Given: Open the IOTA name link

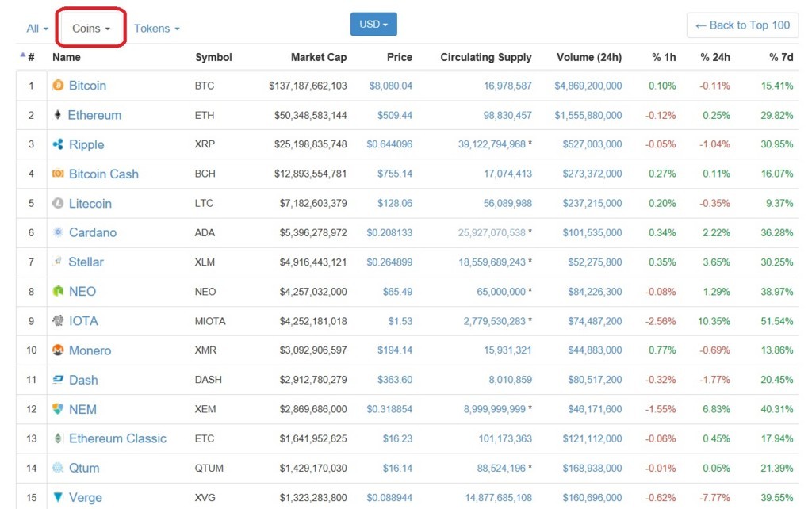Looking at the screenshot, I should (83, 321).
